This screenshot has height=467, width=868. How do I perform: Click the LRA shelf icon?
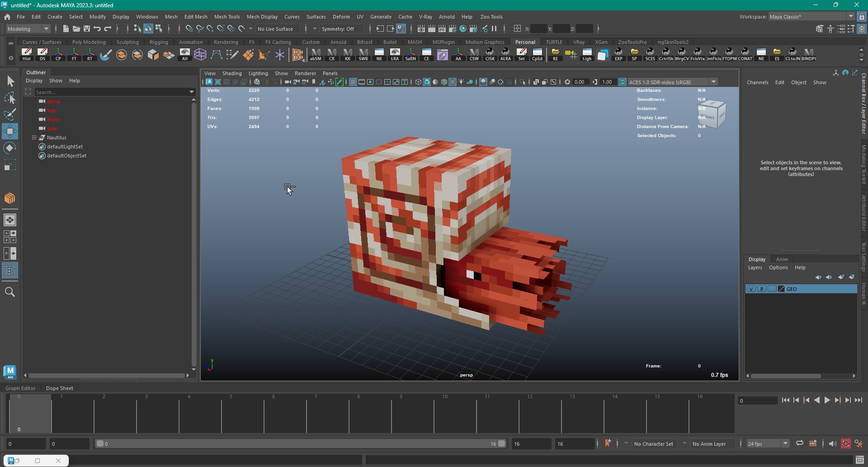[x=395, y=54]
